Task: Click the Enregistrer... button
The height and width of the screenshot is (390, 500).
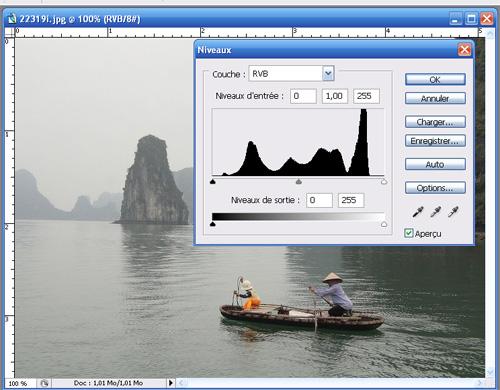Action: [x=435, y=141]
